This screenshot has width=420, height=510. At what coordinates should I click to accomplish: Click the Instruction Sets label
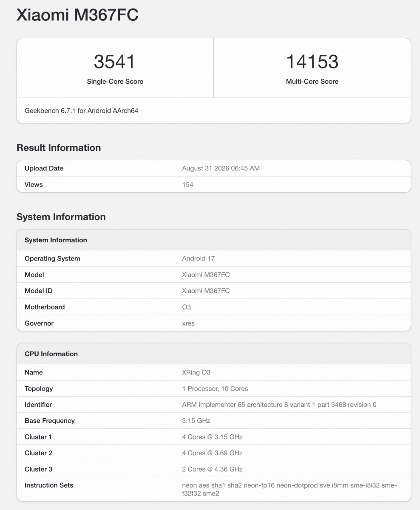[49, 485]
